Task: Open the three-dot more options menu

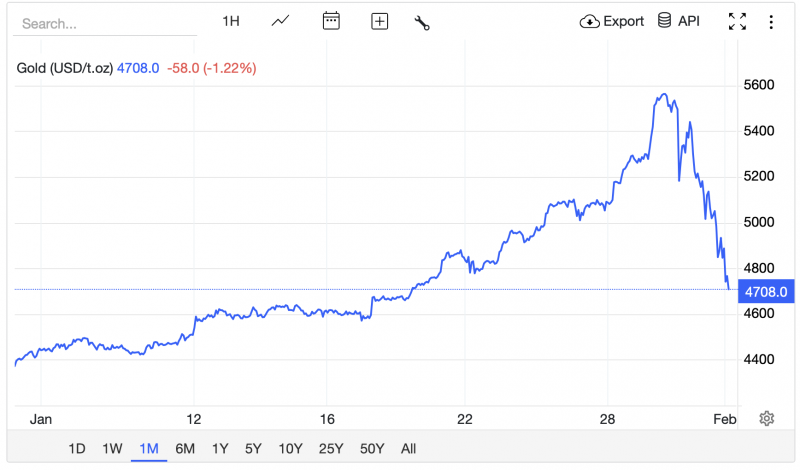Action: (770, 21)
